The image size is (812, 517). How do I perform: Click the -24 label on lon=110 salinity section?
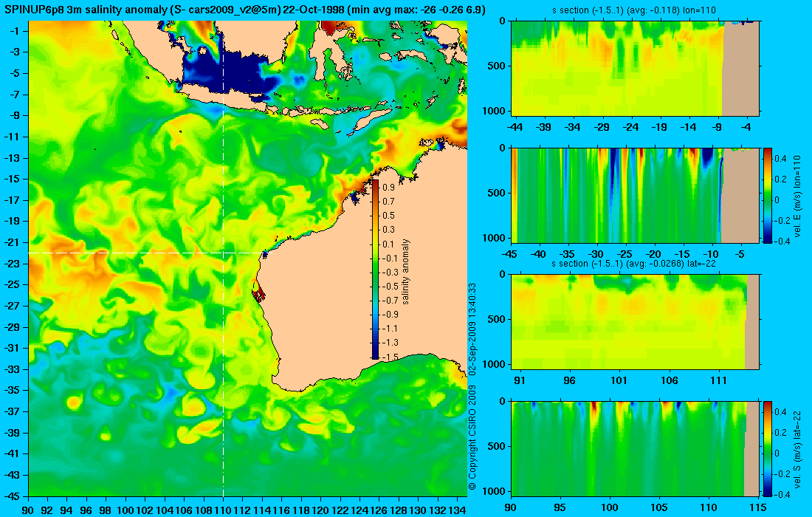(630, 127)
